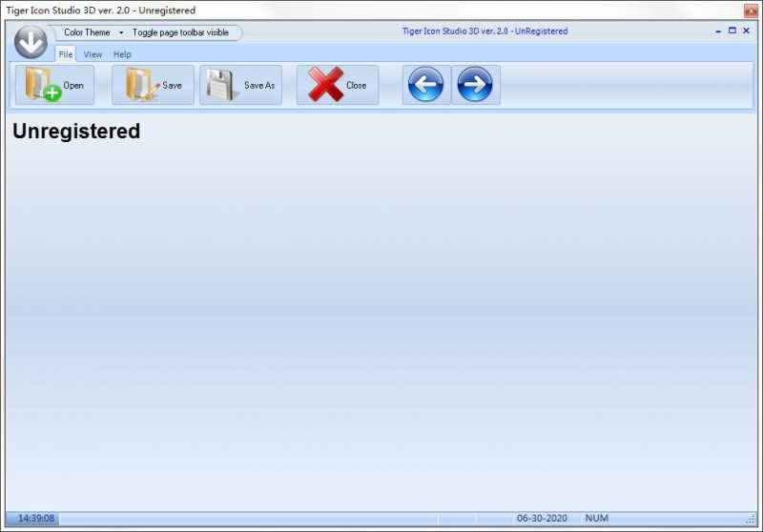Click the resize grip at window corner
The image size is (763, 532).
click(751, 520)
